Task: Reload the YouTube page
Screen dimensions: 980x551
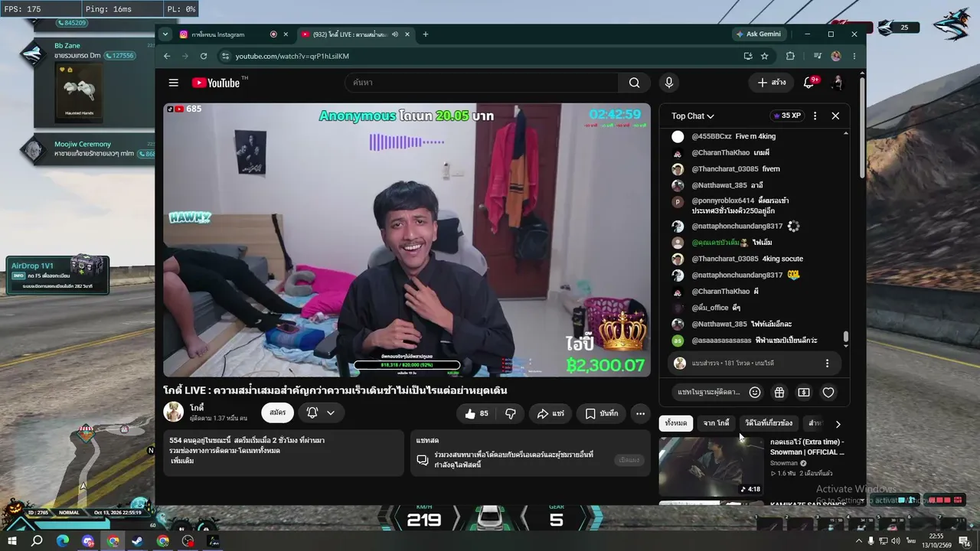Action: click(204, 56)
